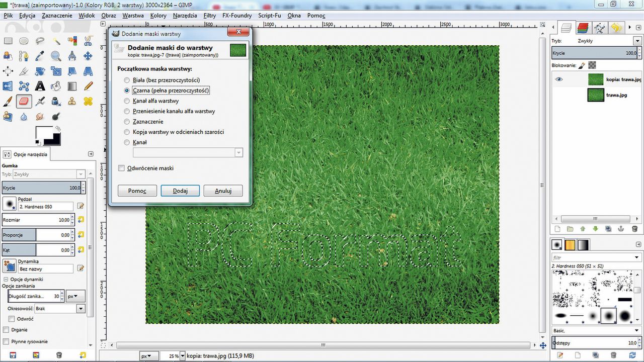This screenshot has height=362, width=644.
Task: Select 'Biała (bez przezroczystości)' radio option
Action: point(127,80)
